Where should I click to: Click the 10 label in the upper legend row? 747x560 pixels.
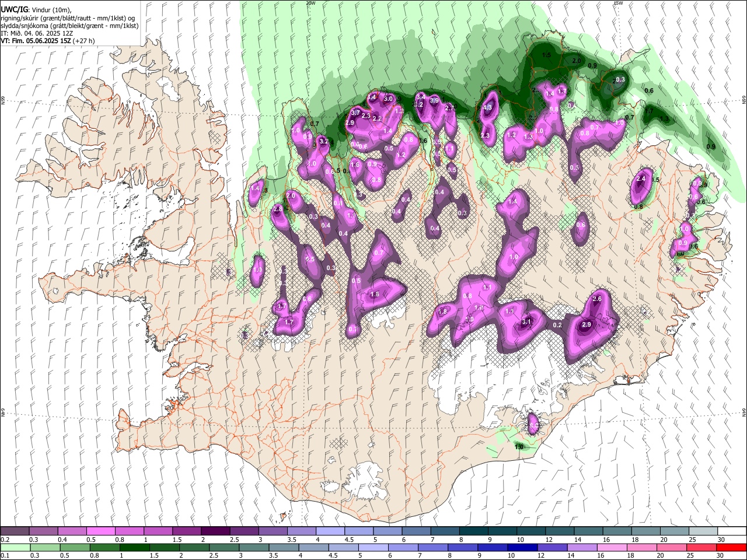pyautogui.click(x=520, y=540)
